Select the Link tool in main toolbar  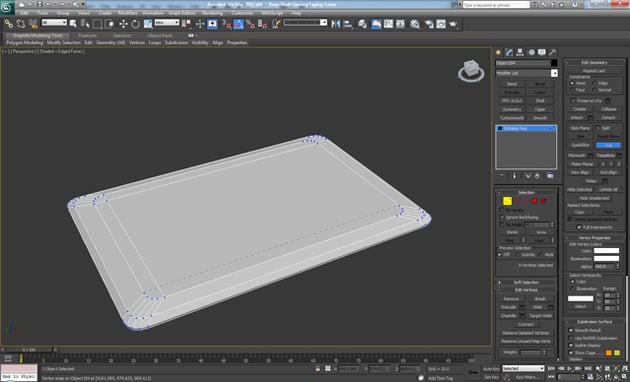(8, 24)
